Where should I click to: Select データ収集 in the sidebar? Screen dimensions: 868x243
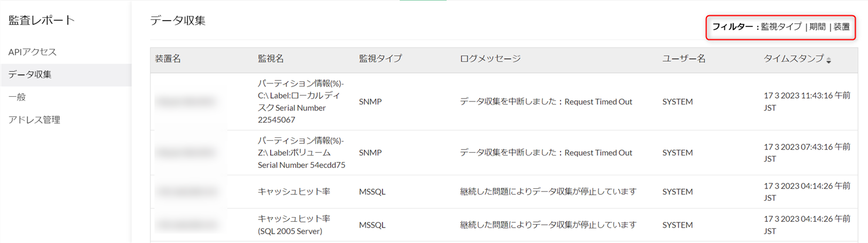(30, 75)
